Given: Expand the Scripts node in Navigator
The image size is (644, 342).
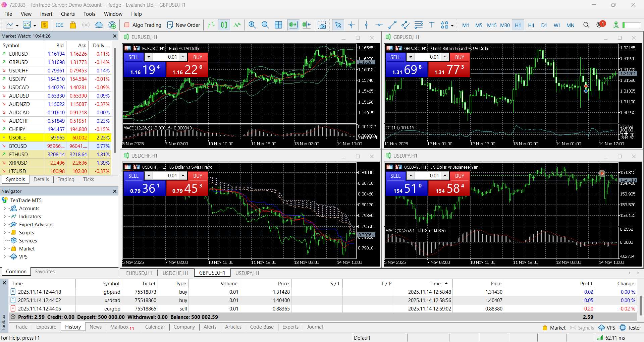Looking at the screenshot, I should click(5, 233).
